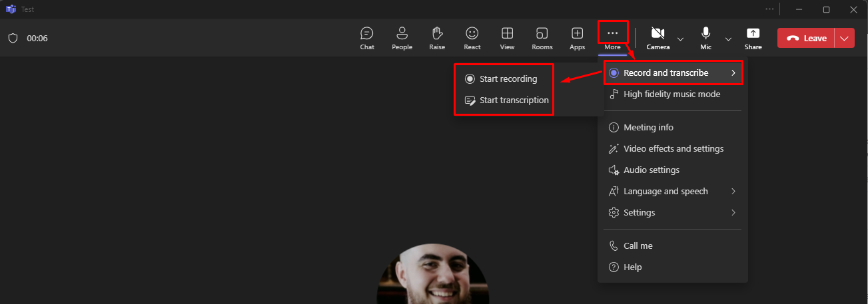Leave the meeting
The height and width of the screenshot is (304, 868).
click(x=806, y=38)
